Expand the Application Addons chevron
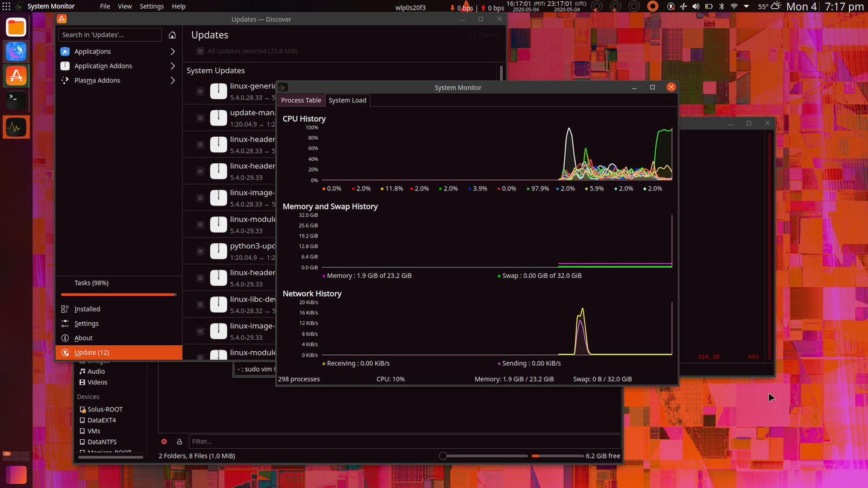Image resolution: width=868 pixels, height=488 pixels. tap(172, 66)
